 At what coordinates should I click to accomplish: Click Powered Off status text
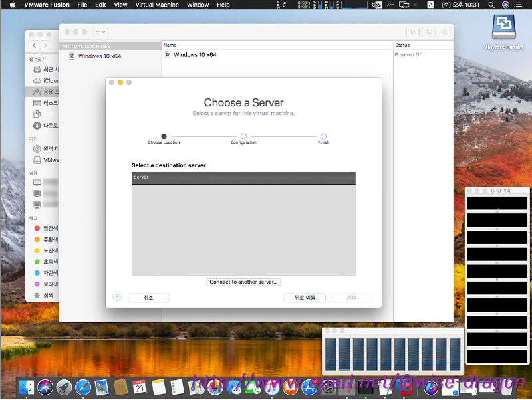pyautogui.click(x=408, y=55)
